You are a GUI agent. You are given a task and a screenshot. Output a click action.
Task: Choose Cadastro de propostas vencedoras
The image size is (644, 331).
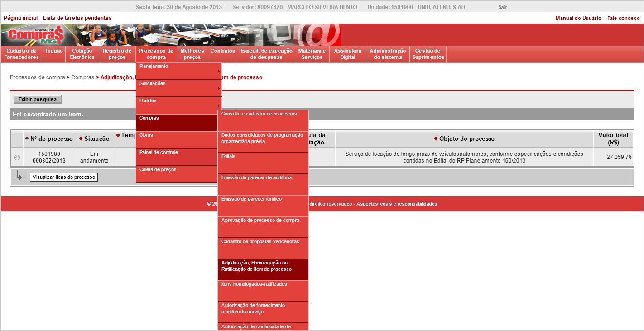point(263,248)
